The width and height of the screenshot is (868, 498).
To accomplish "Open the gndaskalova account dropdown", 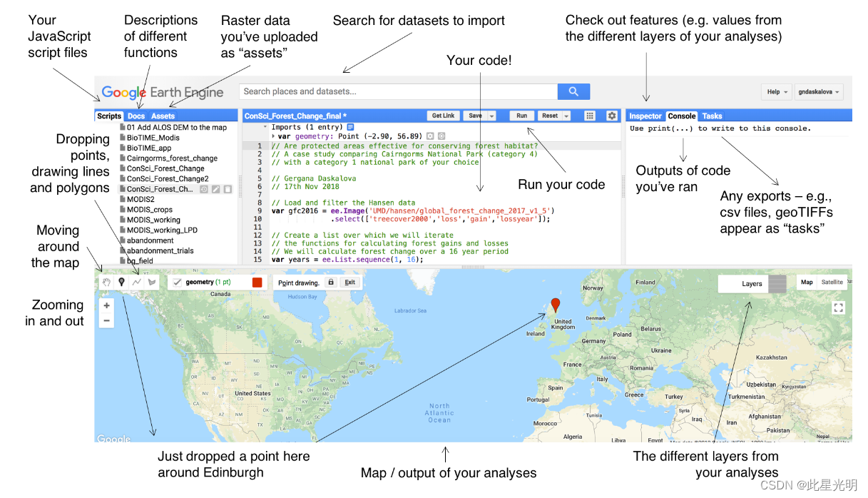I will pyautogui.click(x=819, y=92).
